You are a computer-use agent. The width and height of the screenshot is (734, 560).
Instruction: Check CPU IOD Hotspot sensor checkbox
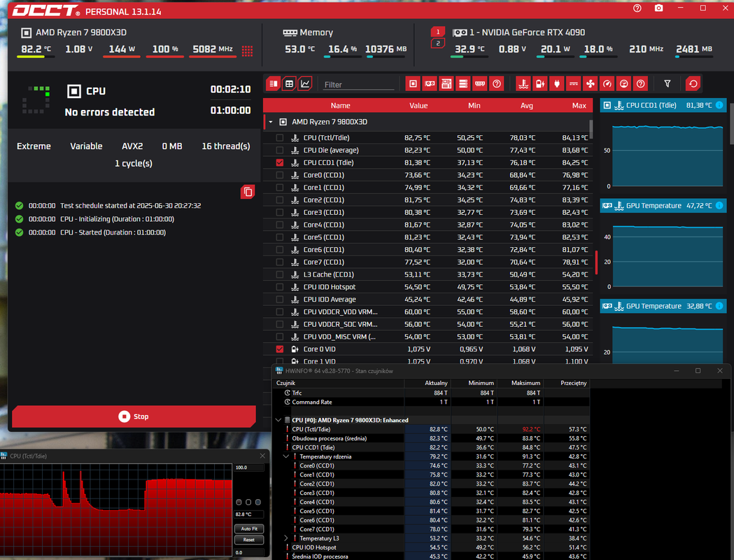[x=280, y=287]
